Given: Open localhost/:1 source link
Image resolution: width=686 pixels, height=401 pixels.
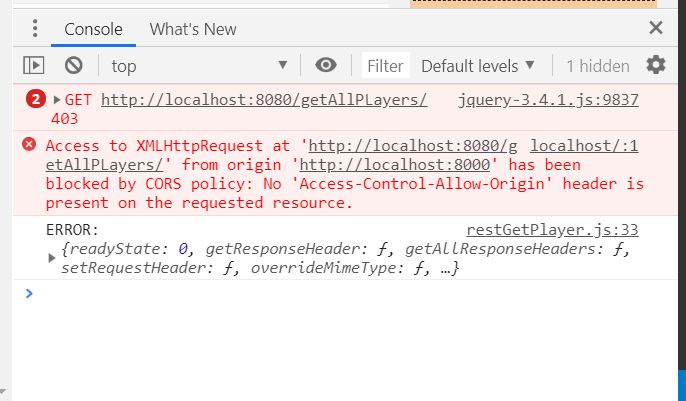Looking at the screenshot, I should pos(584,146).
